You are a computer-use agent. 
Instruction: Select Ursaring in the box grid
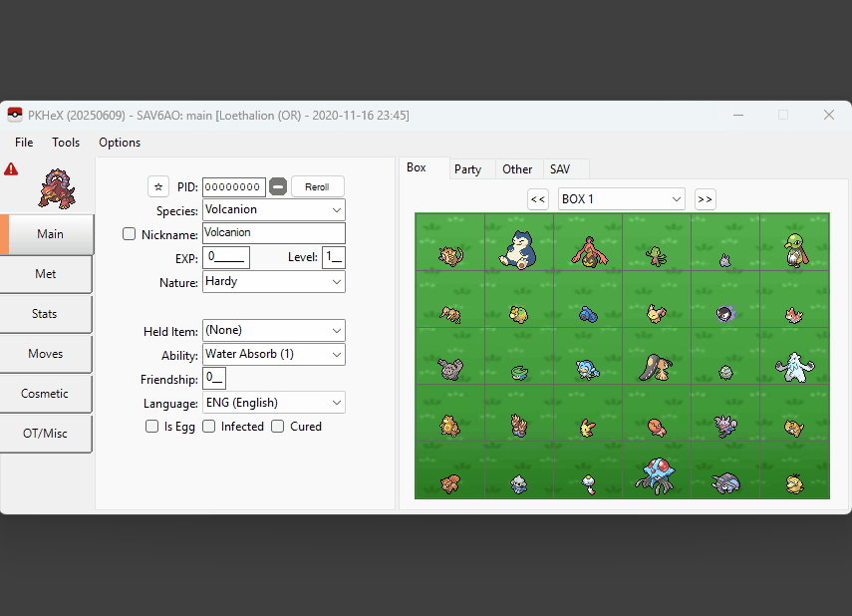click(449, 412)
